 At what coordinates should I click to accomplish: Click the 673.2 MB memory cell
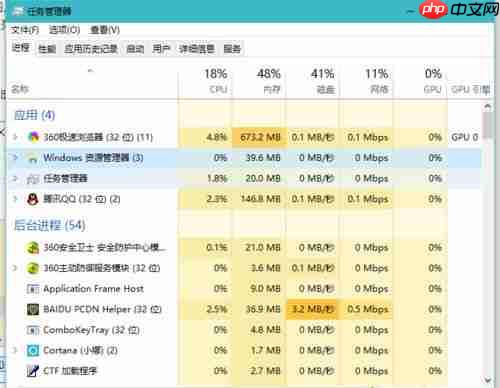pyautogui.click(x=260, y=137)
